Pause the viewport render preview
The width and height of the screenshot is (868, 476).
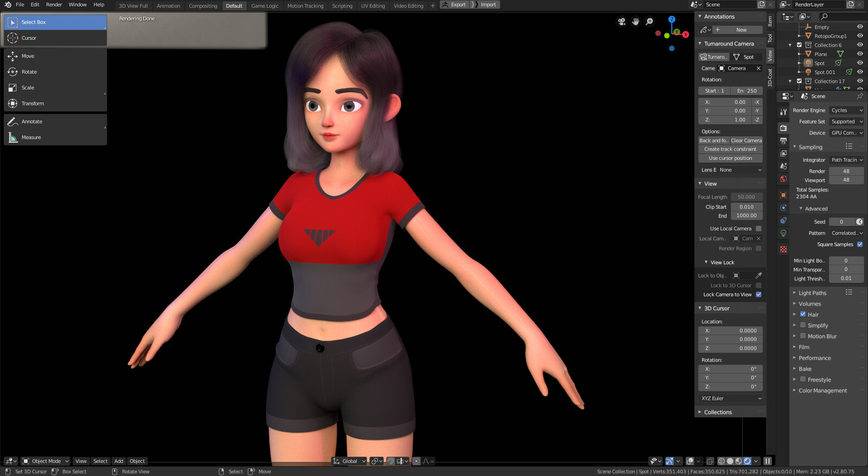[768, 461]
